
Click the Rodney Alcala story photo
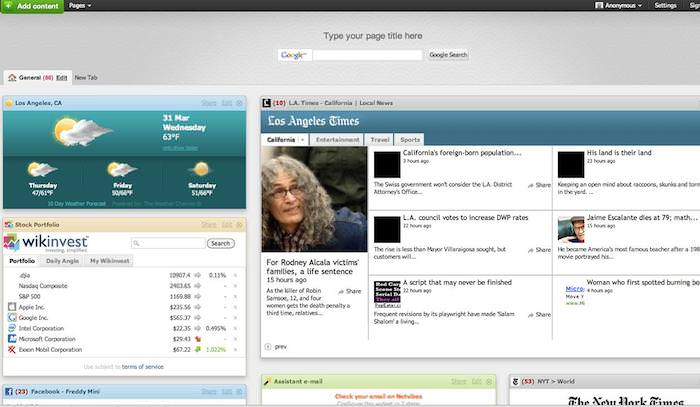click(x=314, y=199)
